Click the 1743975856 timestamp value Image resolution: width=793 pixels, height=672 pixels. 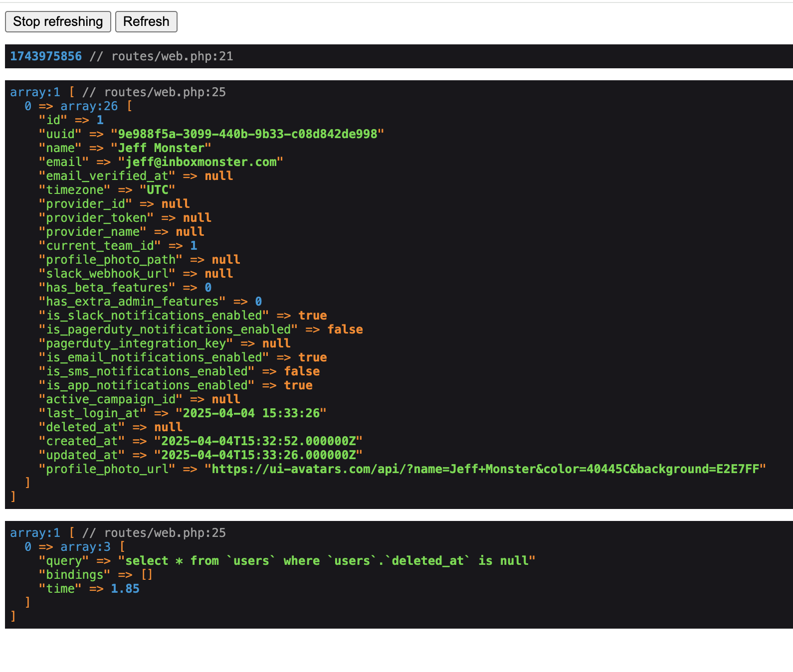(x=46, y=56)
